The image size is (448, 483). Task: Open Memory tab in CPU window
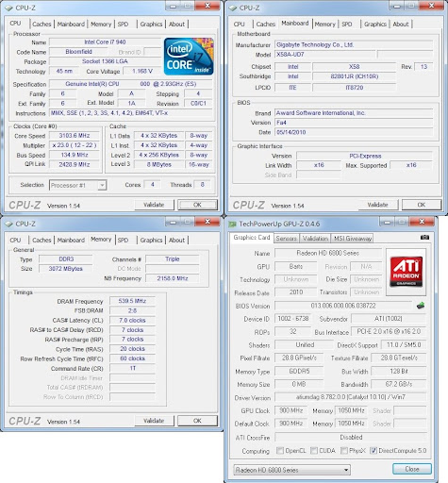pos(101,25)
